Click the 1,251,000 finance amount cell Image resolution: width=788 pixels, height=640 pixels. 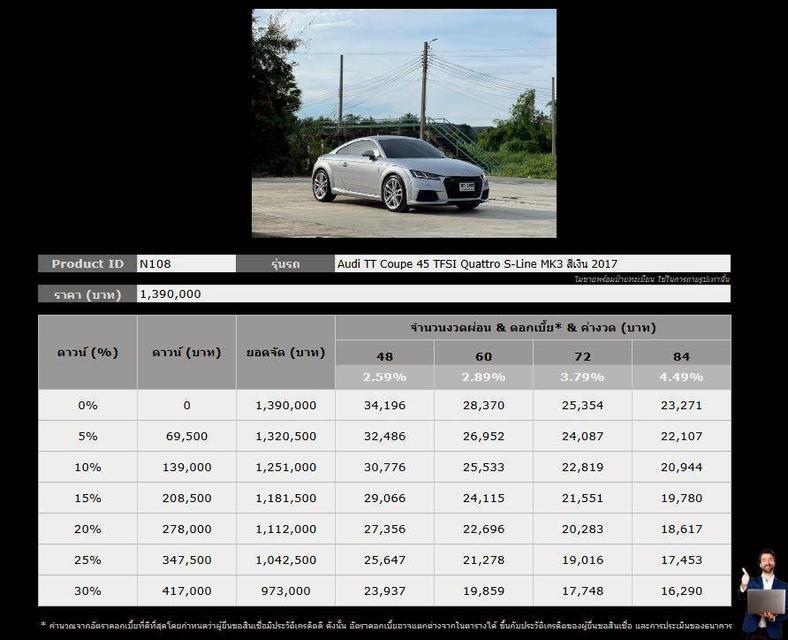(285, 467)
